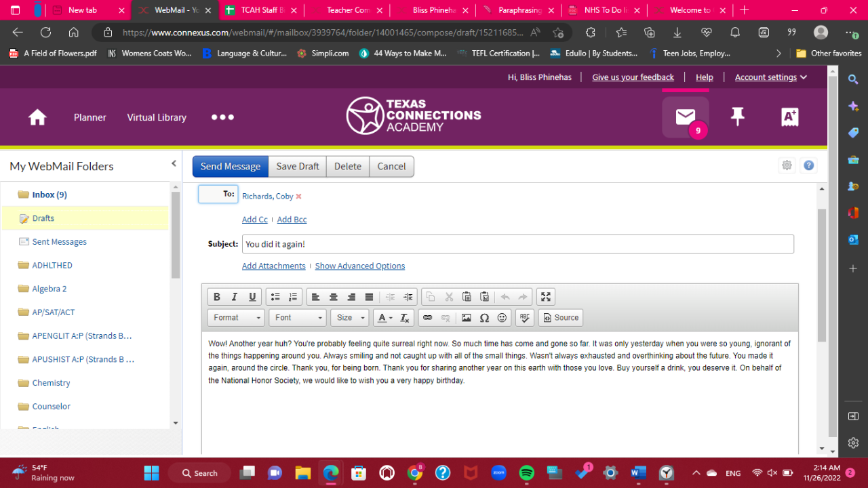Open the Chemistry folder
The height and width of the screenshot is (488, 868).
52,383
